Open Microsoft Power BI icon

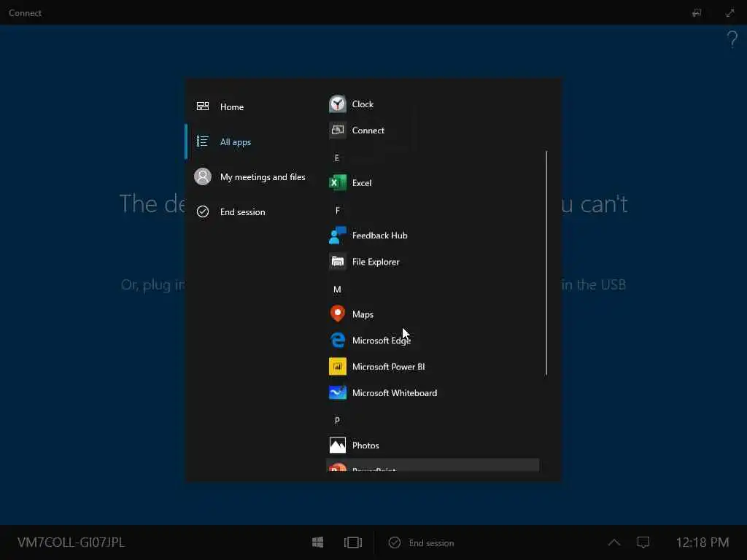coord(337,366)
